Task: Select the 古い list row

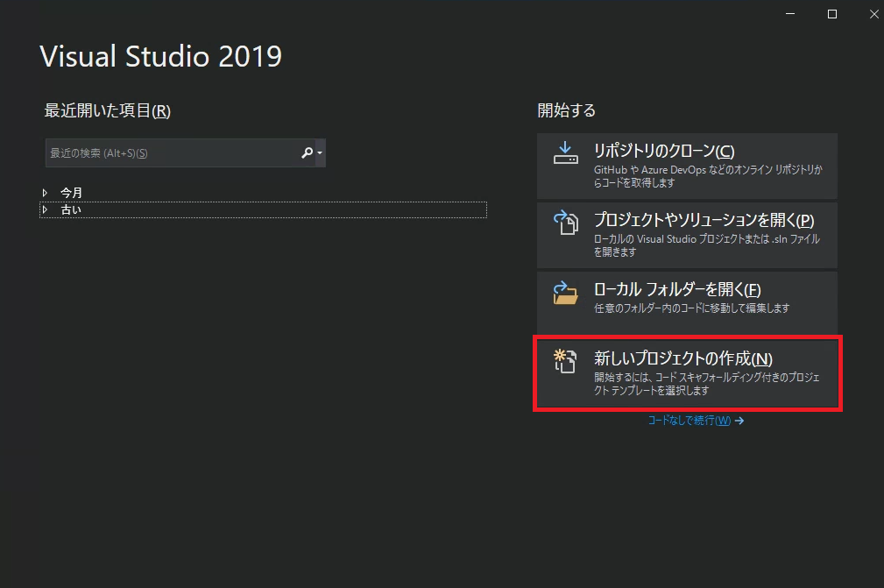Action: [263, 209]
